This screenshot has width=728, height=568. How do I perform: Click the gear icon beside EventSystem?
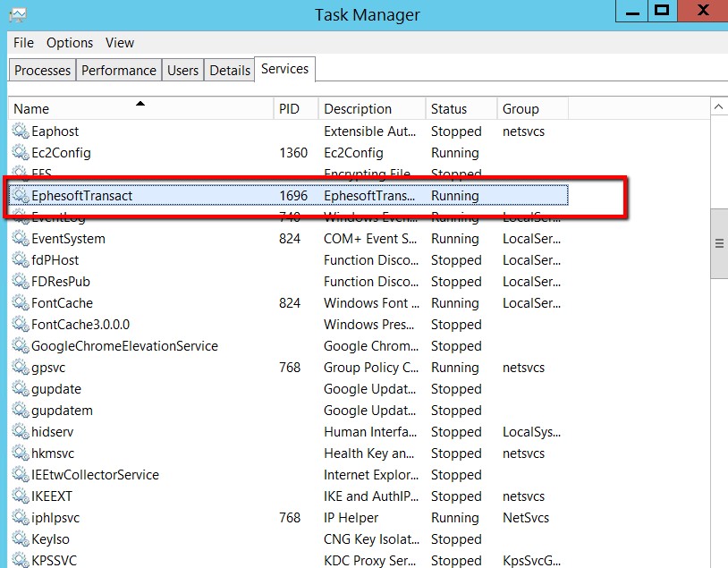(x=21, y=238)
